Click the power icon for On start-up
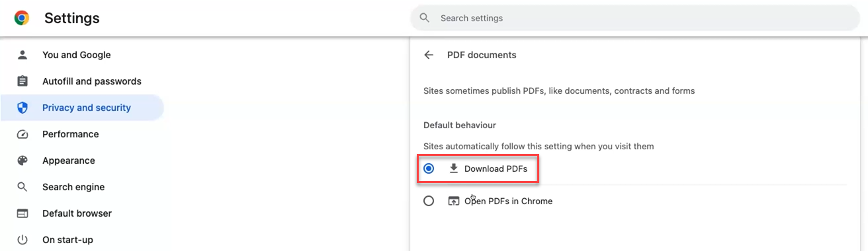This screenshot has width=868, height=251. coord(22,240)
